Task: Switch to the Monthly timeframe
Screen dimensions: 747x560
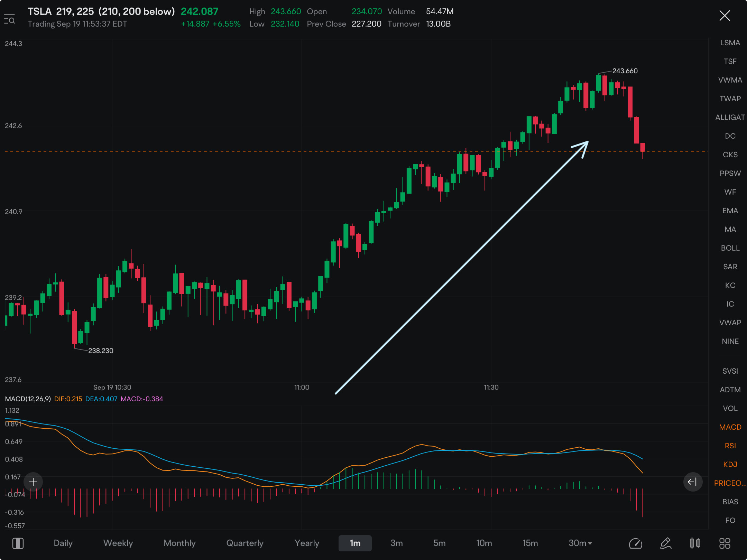Action: click(179, 543)
